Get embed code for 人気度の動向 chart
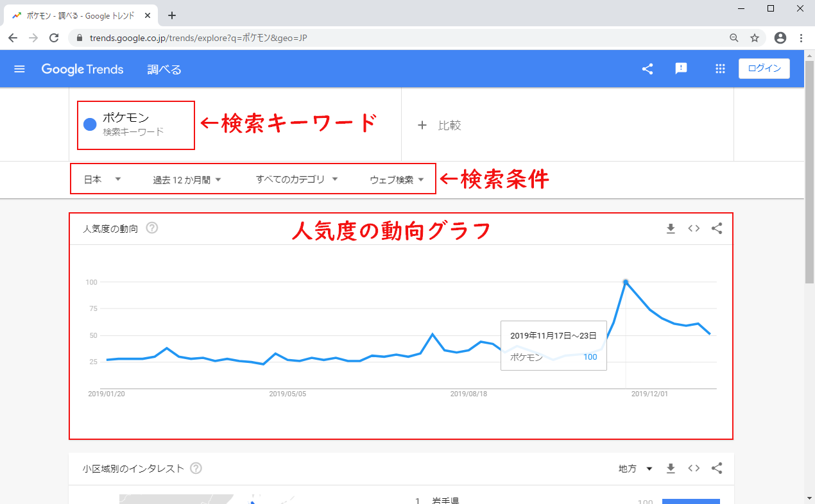The width and height of the screenshot is (815, 504). 694,228
